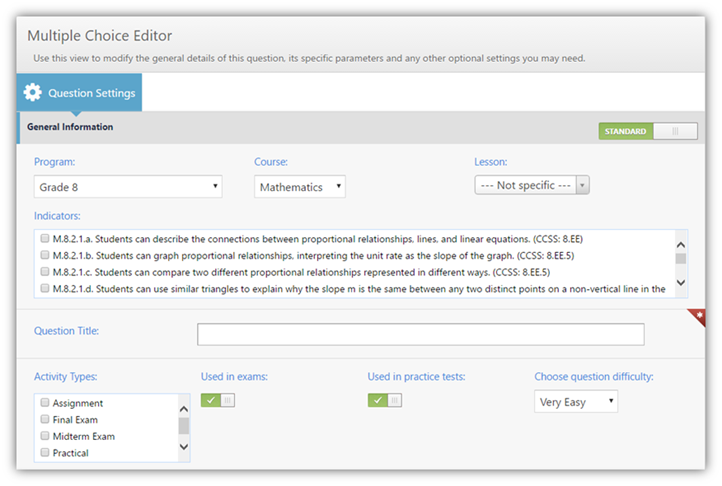
Task: Click the red required-field star corner marker
Action: coord(699,316)
